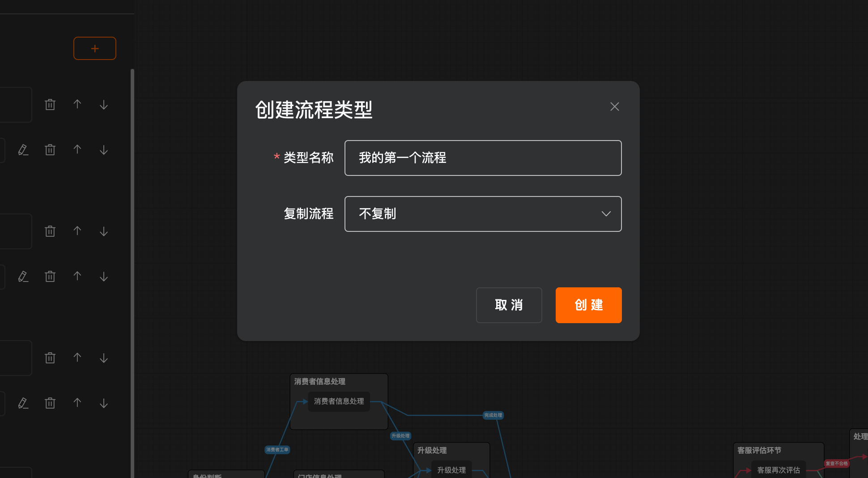Screen dimensions: 868x478
Task: Click the sidebar vertical scrollbar
Action: tap(132, 273)
